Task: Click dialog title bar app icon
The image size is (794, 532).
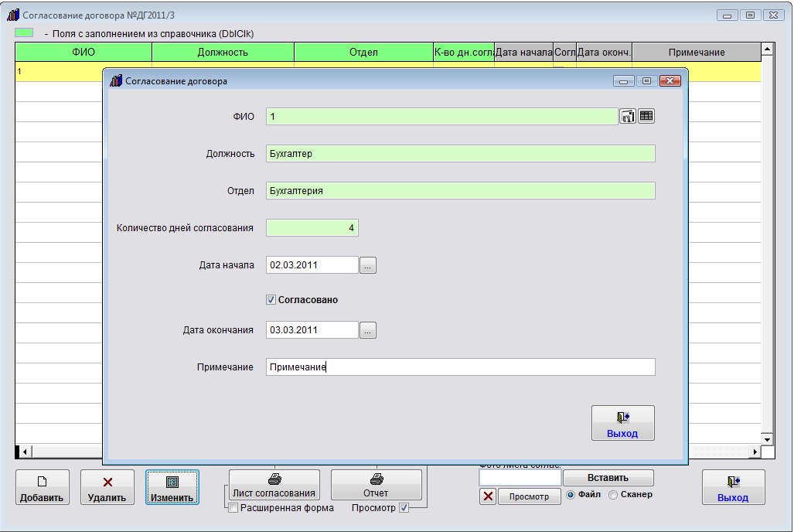Action: [116, 80]
